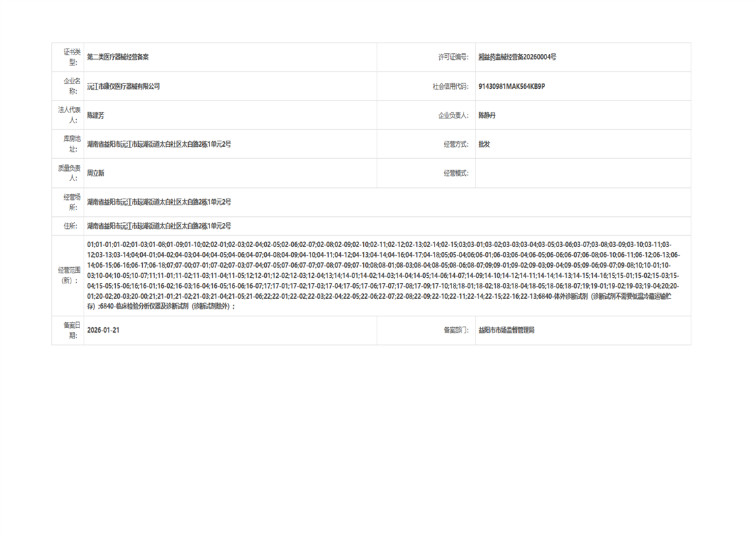Select the license number 湘益药监械经营备20260004号

[x=517, y=57]
